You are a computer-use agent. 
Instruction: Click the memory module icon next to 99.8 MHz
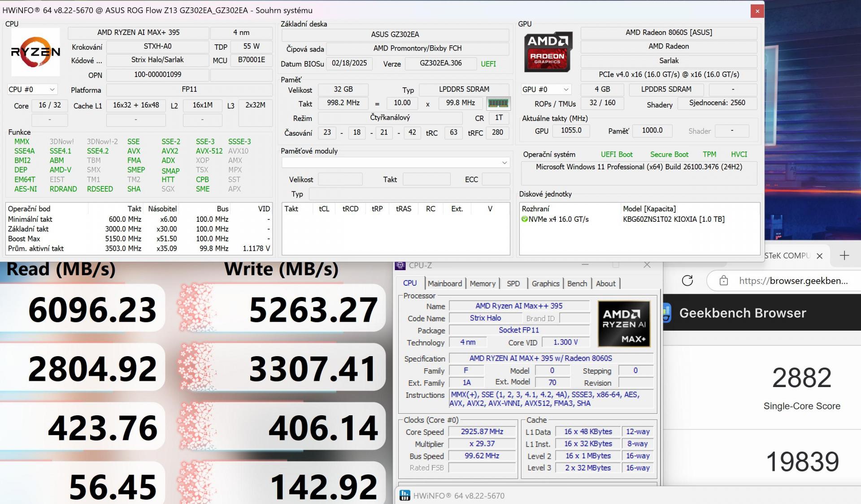coord(498,103)
